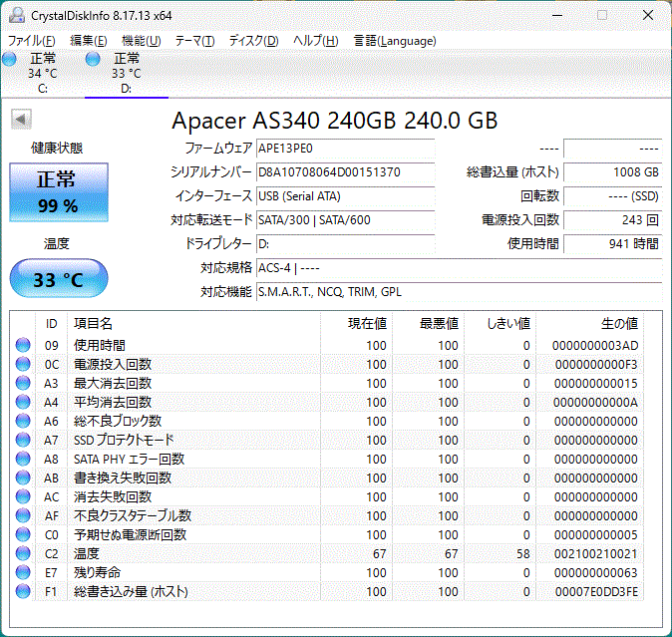Click the status orb for F1 総書き込み量
The image size is (672, 637).
23,591
